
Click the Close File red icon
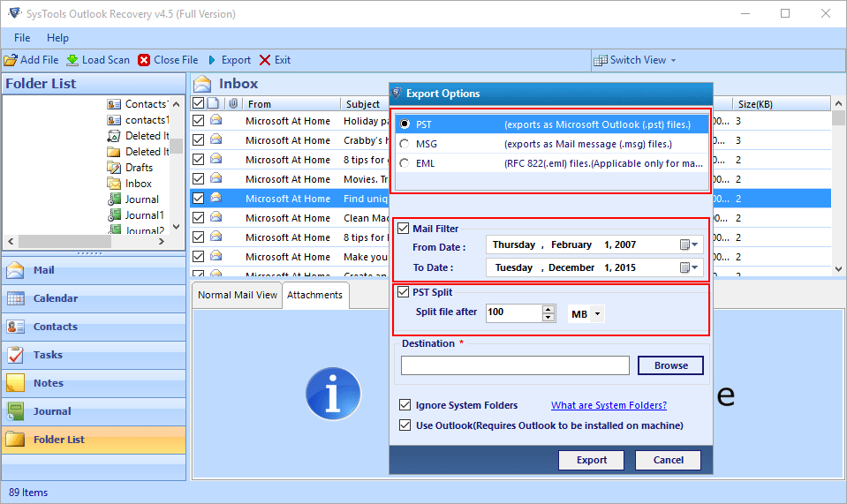tap(144, 60)
